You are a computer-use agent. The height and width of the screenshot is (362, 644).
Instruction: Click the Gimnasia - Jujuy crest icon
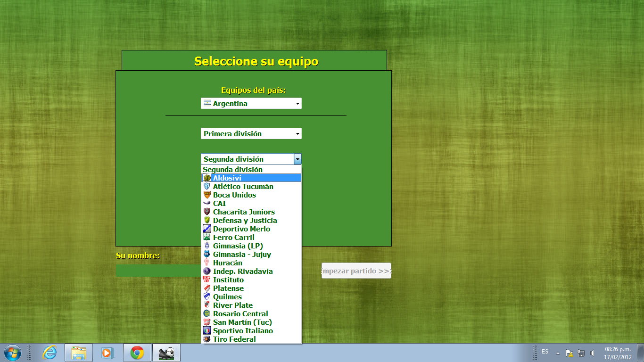206,255
